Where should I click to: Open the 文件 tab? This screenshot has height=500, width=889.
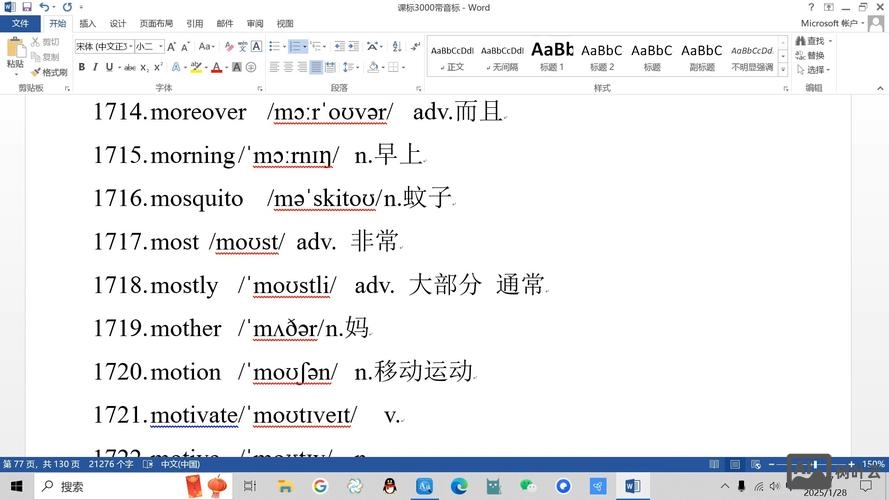coord(20,23)
